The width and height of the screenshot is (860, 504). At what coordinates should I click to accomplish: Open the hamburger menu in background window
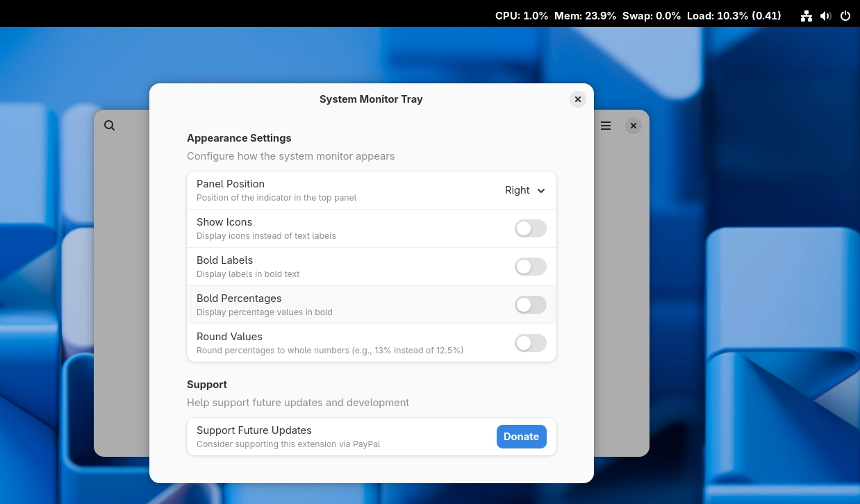[x=606, y=126]
